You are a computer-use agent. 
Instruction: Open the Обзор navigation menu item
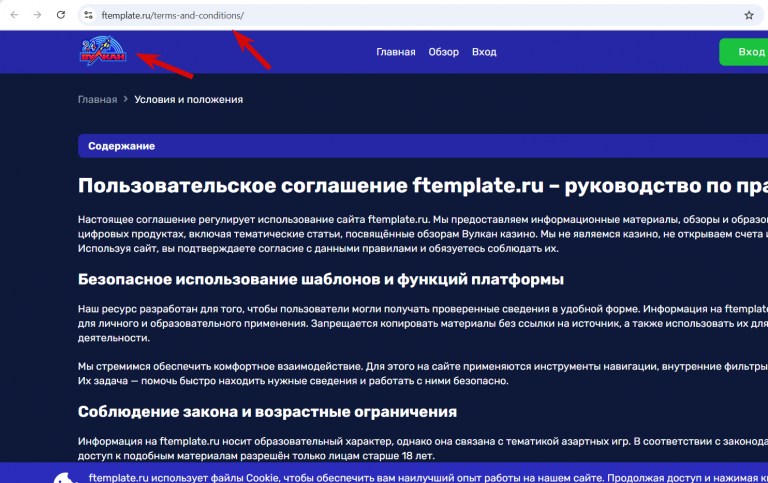coord(443,52)
